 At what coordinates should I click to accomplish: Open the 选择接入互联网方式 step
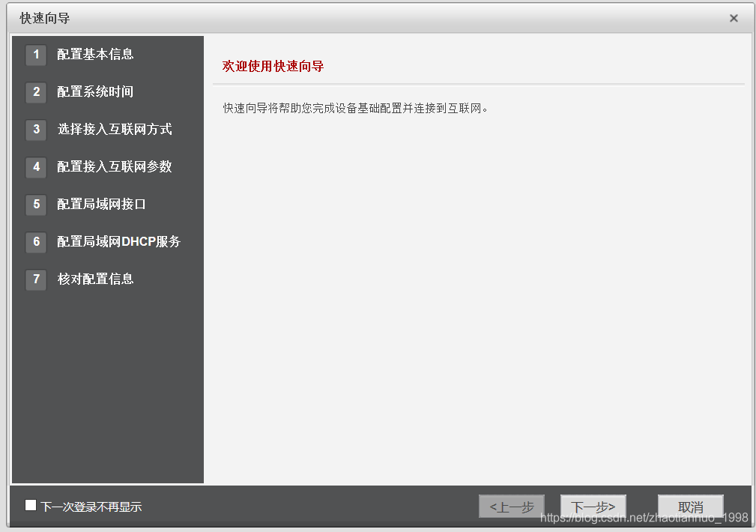click(115, 130)
